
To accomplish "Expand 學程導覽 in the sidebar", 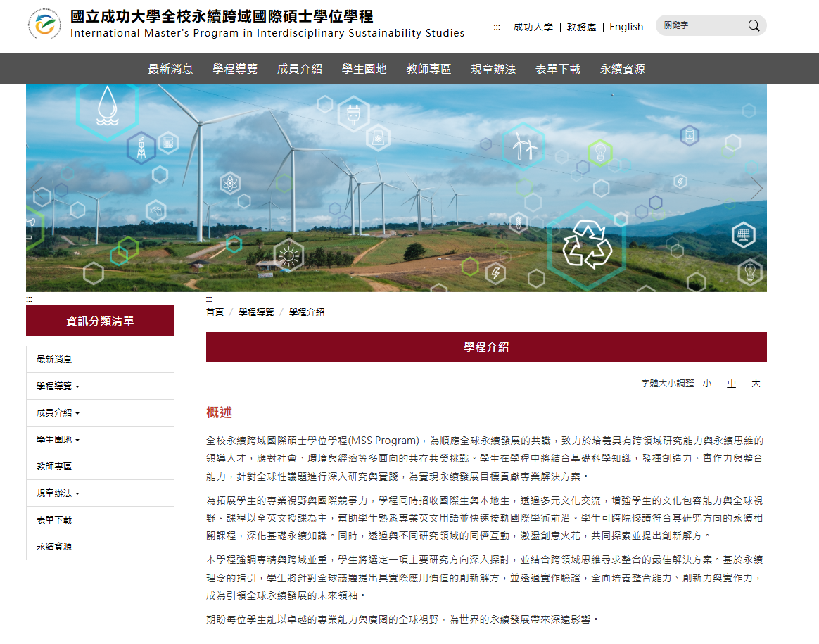I will [x=58, y=386].
